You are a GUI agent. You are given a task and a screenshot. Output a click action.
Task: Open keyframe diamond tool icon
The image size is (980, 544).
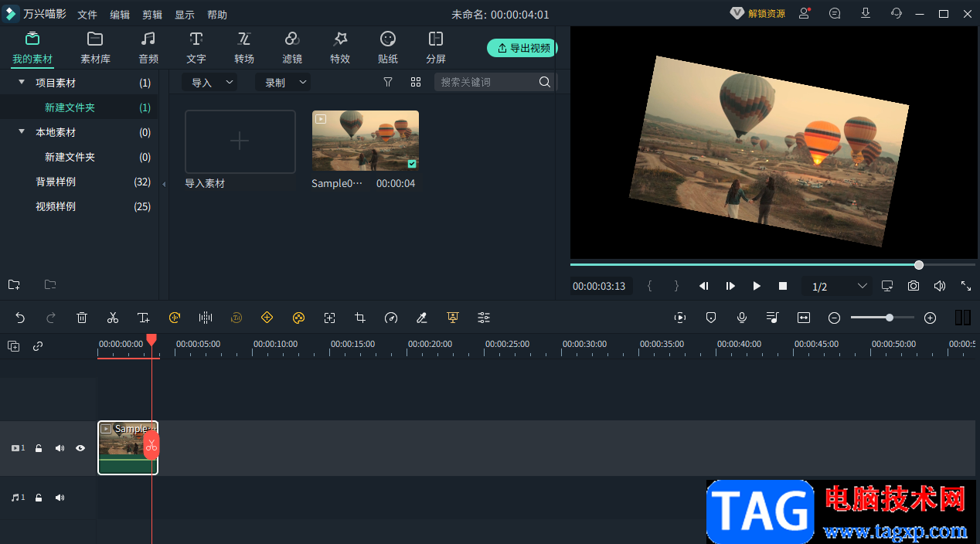pos(267,318)
